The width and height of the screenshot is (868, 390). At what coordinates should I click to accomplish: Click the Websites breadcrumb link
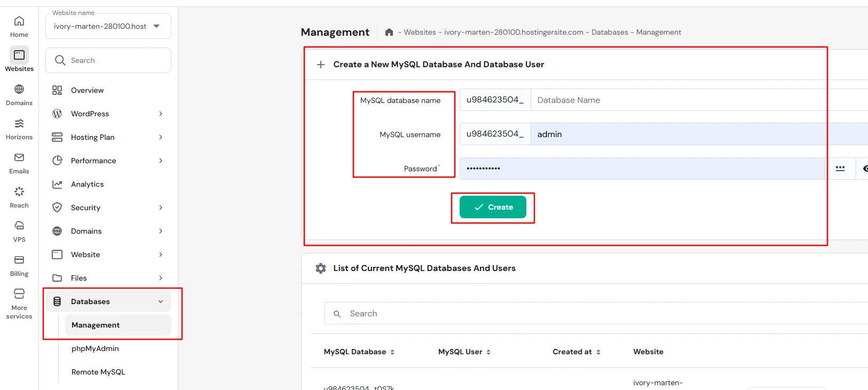tap(420, 32)
